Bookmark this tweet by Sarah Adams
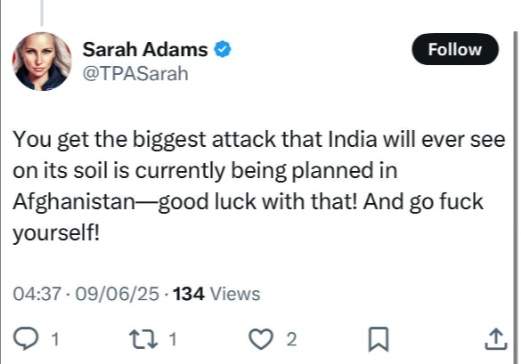Image resolution: width=521 pixels, height=364 pixels. [378, 339]
